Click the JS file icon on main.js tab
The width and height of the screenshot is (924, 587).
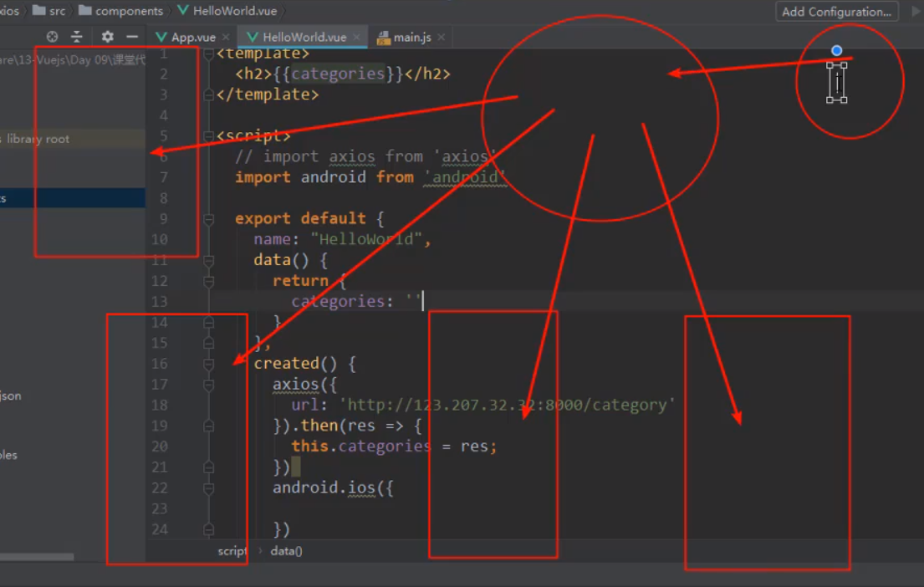(x=383, y=38)
